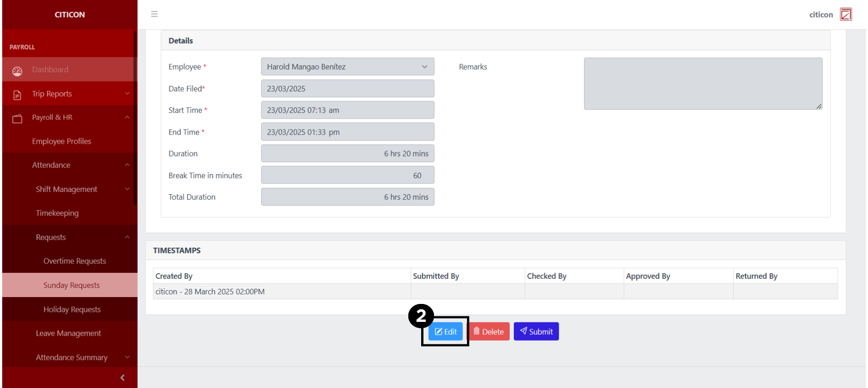The width and height of the screenshot is (868, 388).
Task: Expand the Shift Management submenu
Action: pos(127,189)
